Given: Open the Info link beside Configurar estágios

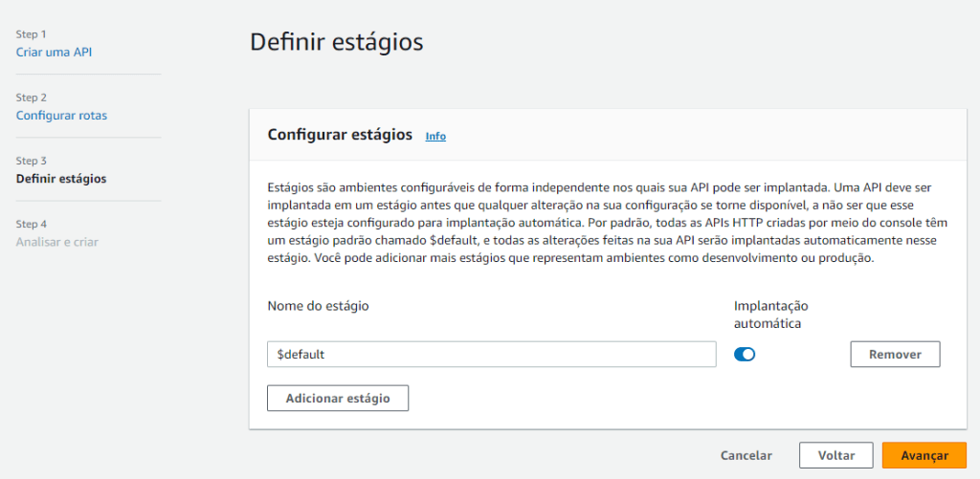Looking at the screenshot, I should tap(435, 136).
